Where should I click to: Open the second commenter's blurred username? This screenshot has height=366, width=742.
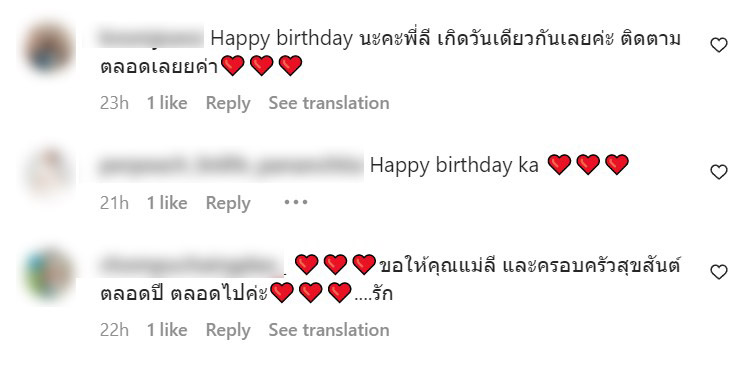(230, 165)
